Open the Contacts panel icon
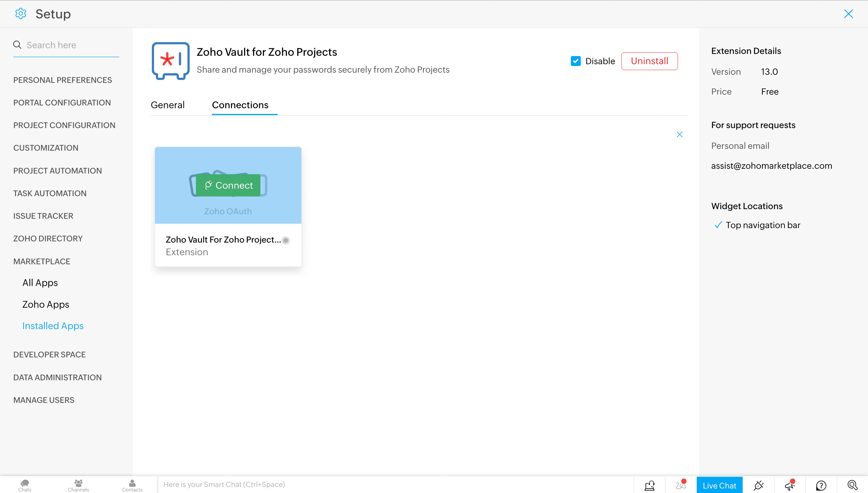The height and width of the screenshot is (493, 868). pos(132,485)
